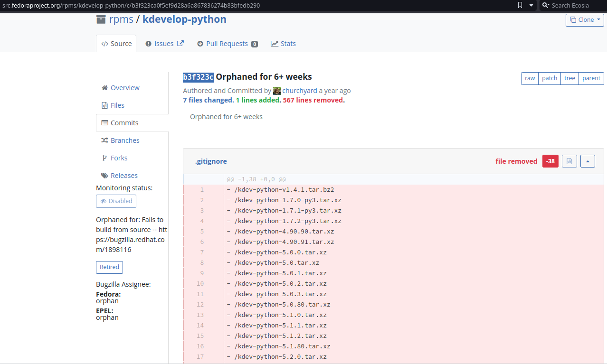Click the 567 lines removed text
The image size is (607, 364).
[x=313, y=100]
